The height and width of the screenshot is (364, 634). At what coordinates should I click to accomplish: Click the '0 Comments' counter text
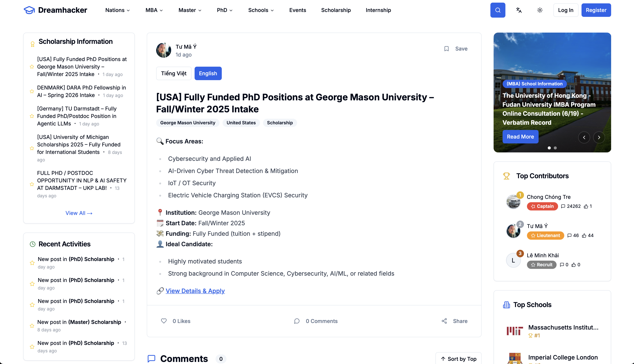click(322, 321)
